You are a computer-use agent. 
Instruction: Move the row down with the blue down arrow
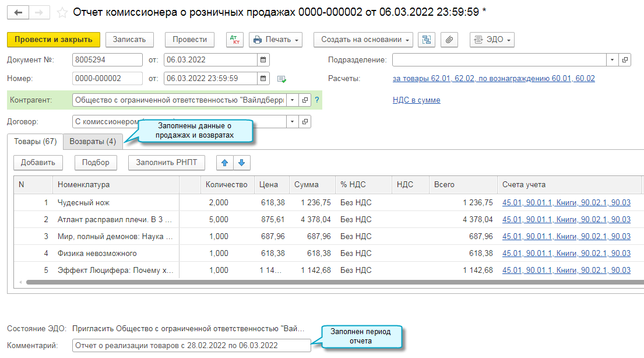tap(241, 163)
